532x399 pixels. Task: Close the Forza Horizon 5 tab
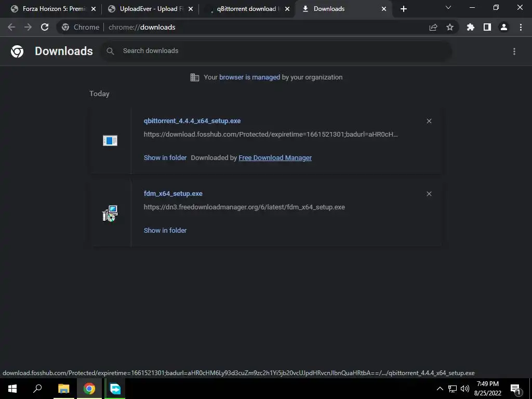coord(94,9)
